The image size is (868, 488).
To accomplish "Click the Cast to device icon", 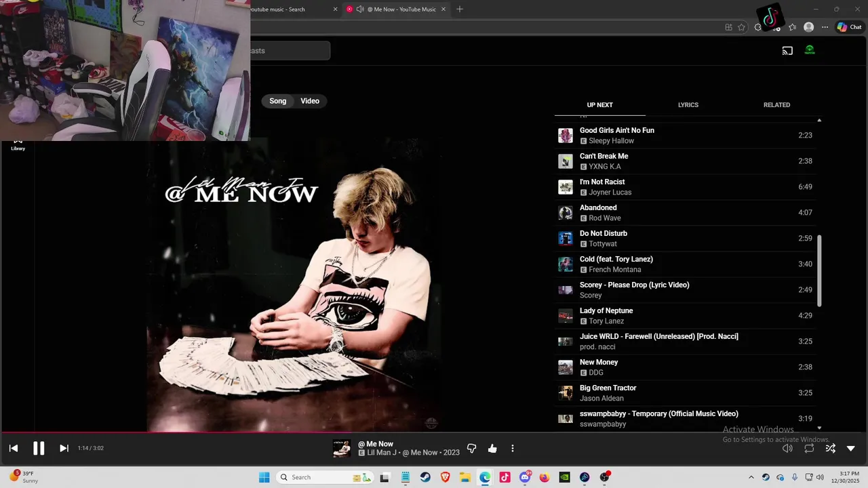I will pyautogui.click(x=787, y=50).
